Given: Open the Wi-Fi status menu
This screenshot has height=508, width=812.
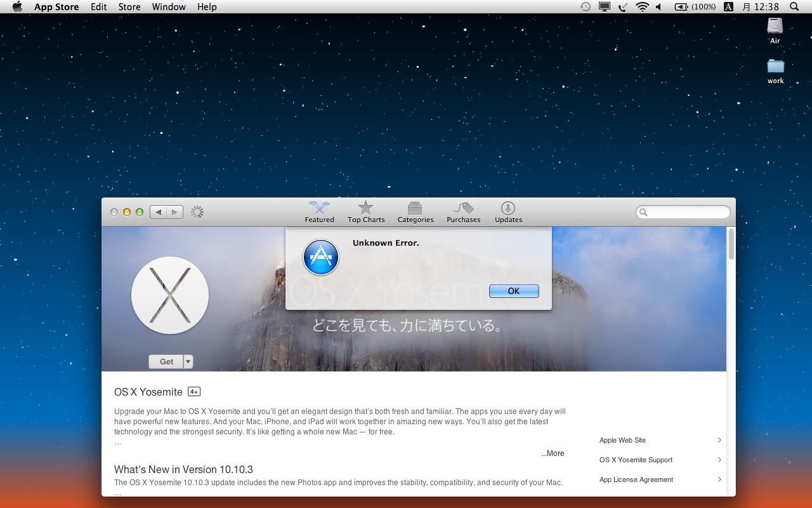Looking at the screenshot, I should pyautogui.click(x=643, y=6).
